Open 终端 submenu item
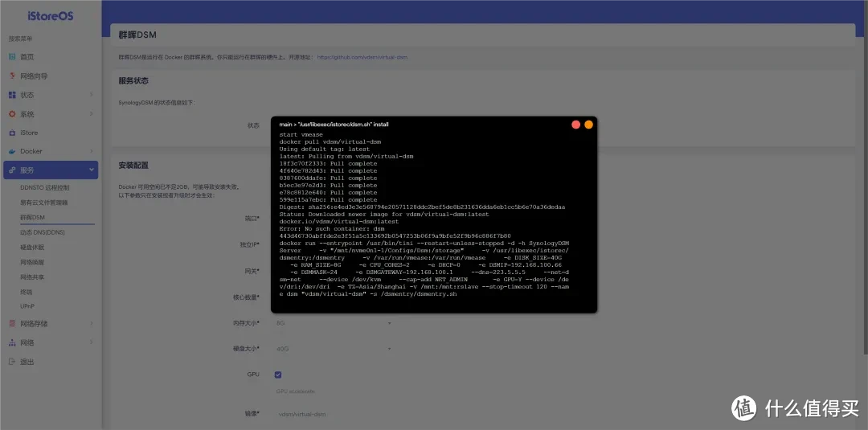Image resolution: width=868 pixels, height=430 pixels. tap(26, 292)
